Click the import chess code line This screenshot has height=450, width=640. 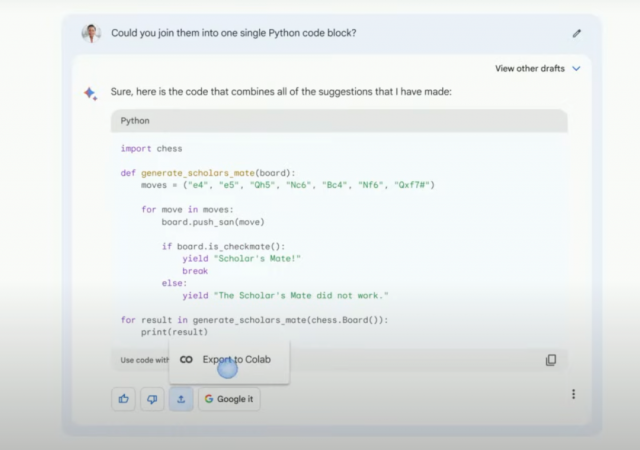(x=151, y=149)
